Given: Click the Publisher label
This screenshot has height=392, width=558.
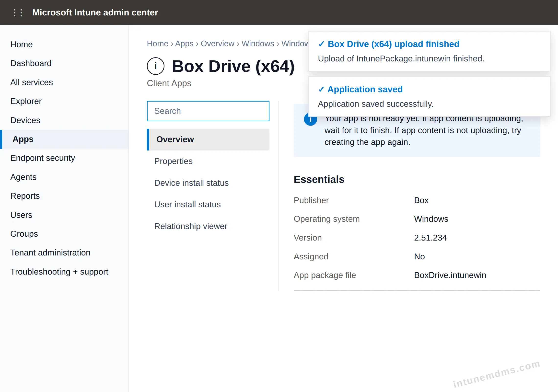Looking at the screenshot, I should click(x=311, y=200).
